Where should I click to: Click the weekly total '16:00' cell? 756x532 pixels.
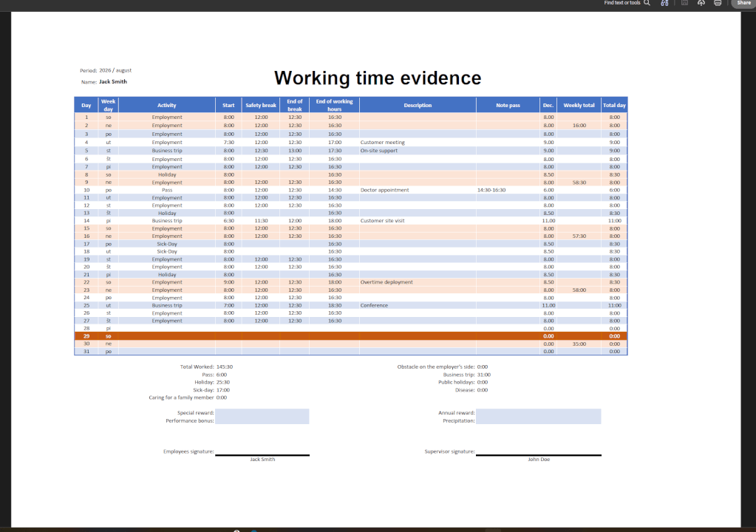click(579, 126)
